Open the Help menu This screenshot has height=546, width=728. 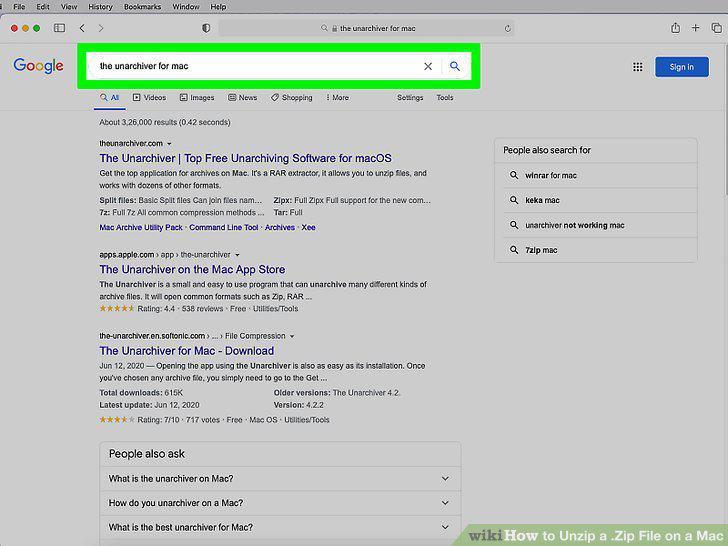[x=218, y=6]
